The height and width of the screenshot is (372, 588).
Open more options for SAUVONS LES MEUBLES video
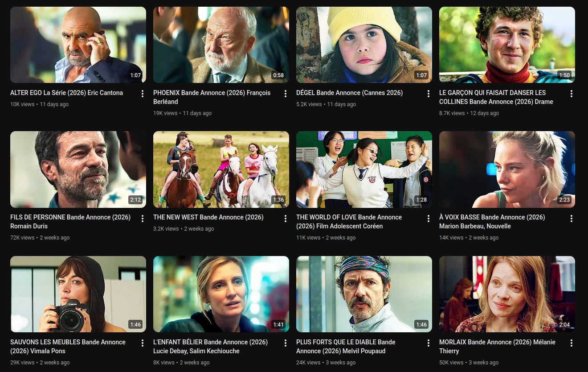pos(143,343)
